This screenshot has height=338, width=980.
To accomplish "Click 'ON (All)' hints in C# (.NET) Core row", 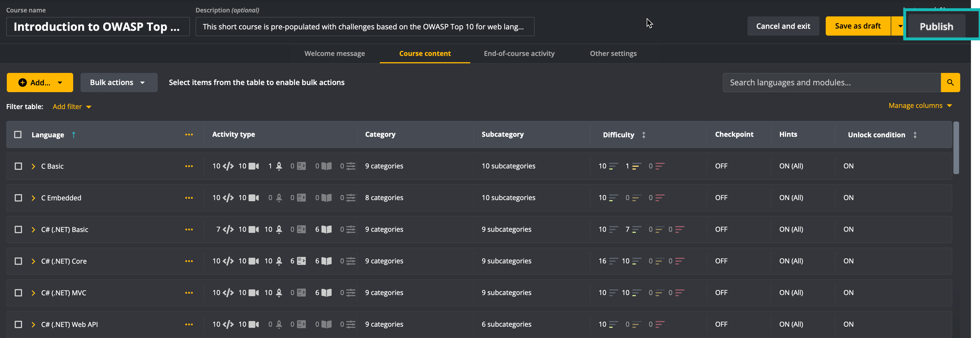I will tap(791, 261).
